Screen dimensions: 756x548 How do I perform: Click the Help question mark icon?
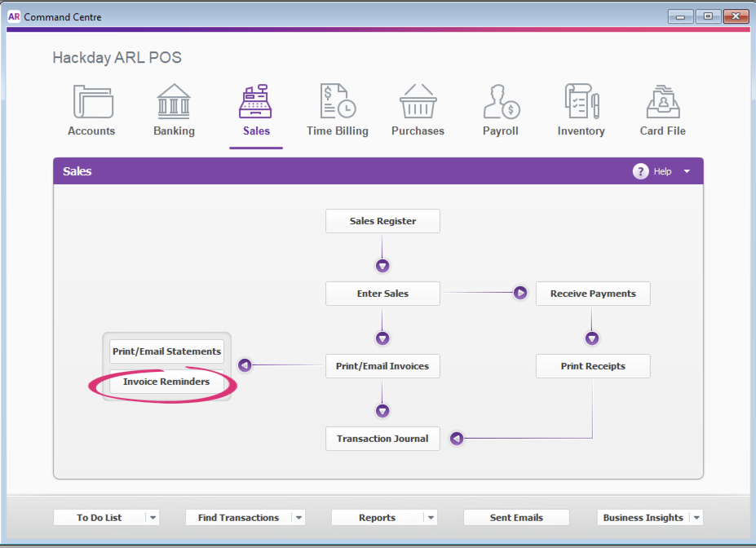(641, 171)
